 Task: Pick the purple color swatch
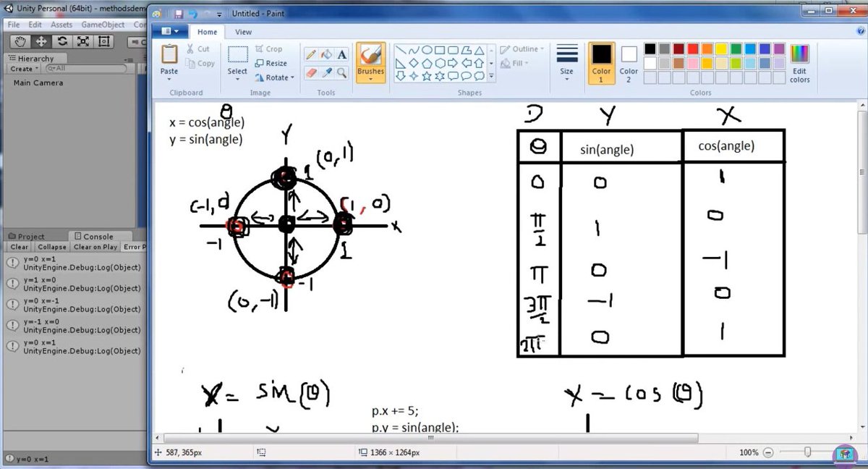(779, 49)
